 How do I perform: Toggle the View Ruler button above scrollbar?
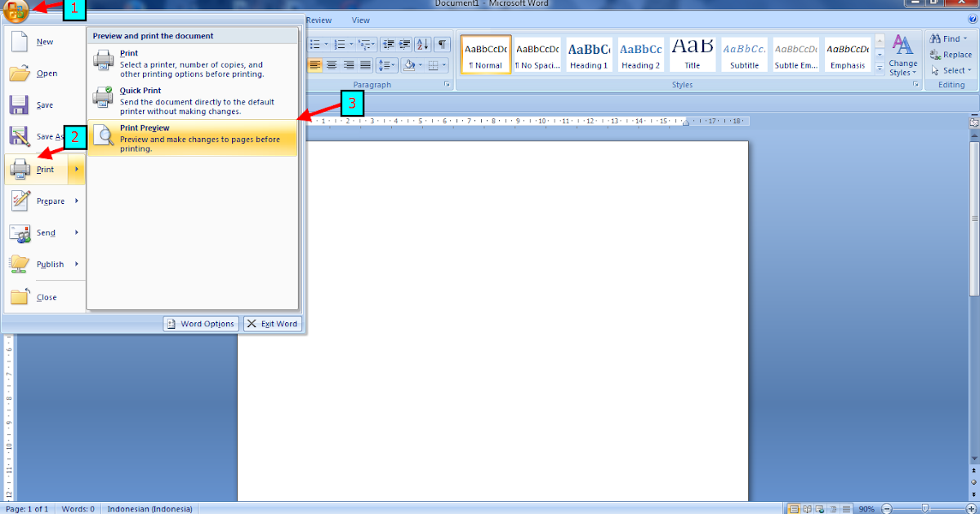click(x=973, y=121)
